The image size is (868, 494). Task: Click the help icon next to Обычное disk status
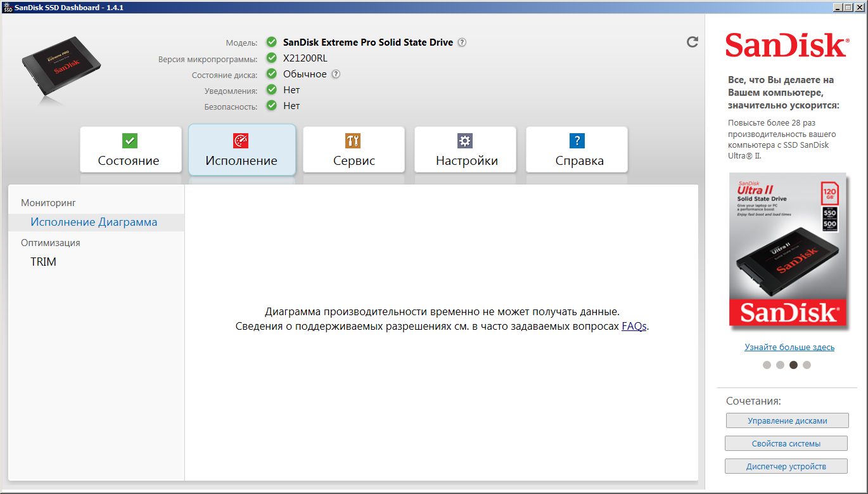point(336,74)
